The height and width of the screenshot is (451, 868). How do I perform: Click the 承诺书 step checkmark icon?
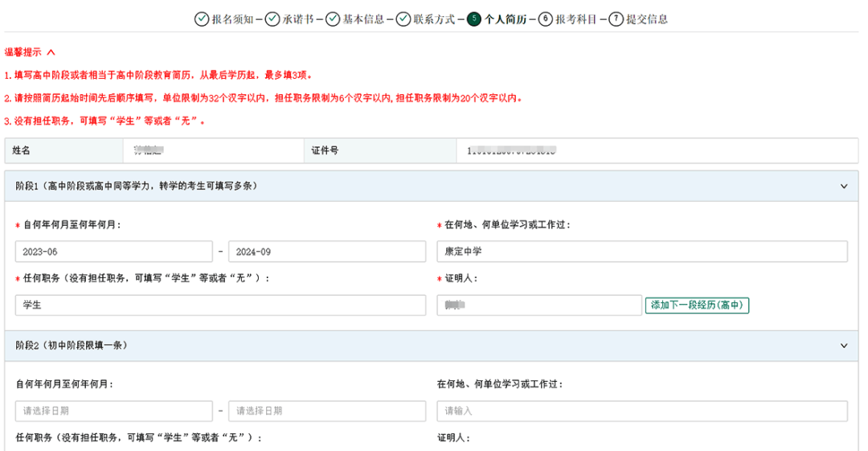[272, 19]
